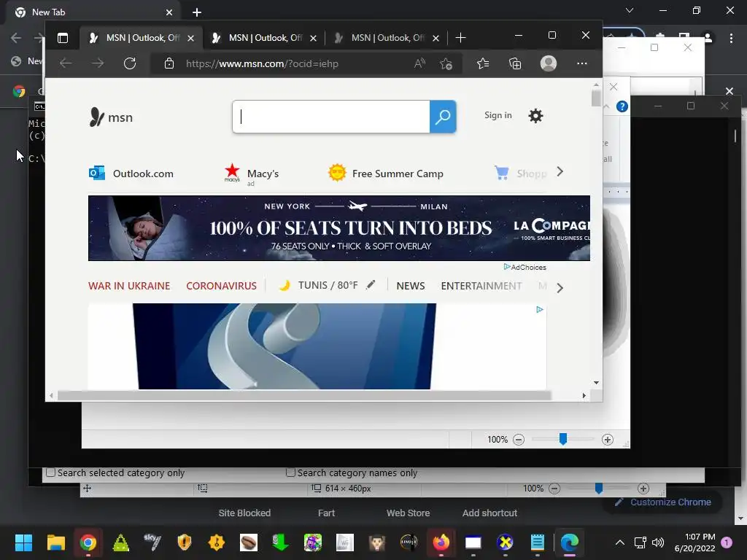Open ENTERTAINMENT category on MSN

(x=481, y=286)
